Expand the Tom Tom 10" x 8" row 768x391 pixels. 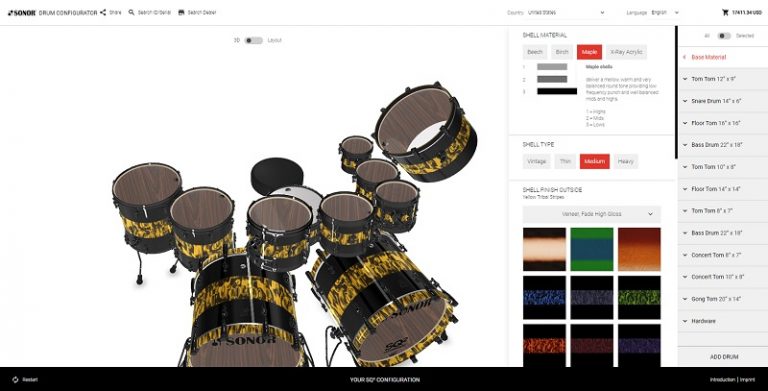point(722,167)
